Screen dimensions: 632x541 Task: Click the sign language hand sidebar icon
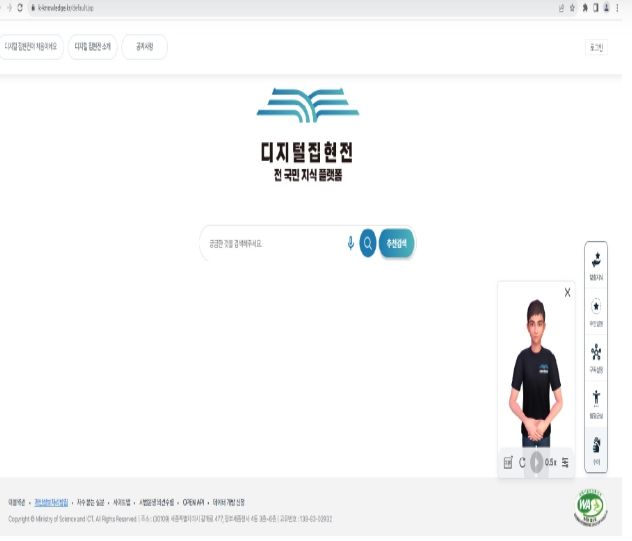pos(596,445)
